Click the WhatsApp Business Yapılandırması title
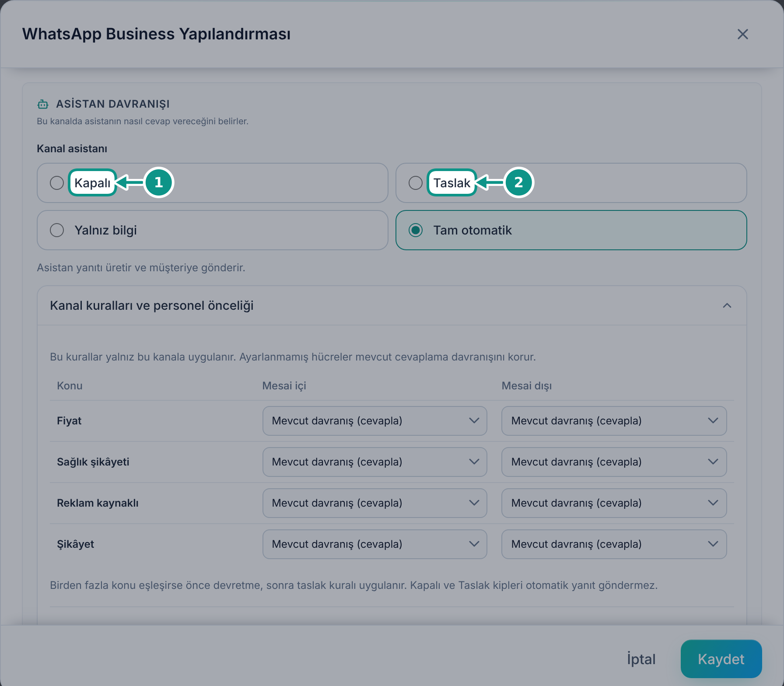This screenshot has height=686, width=784. coord(156,34)
